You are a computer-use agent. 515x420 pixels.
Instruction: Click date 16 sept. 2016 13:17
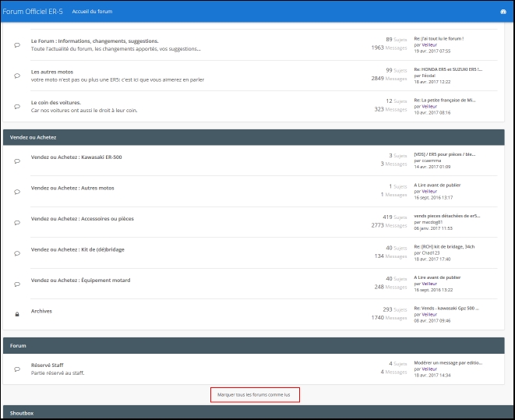click(433, 198)
